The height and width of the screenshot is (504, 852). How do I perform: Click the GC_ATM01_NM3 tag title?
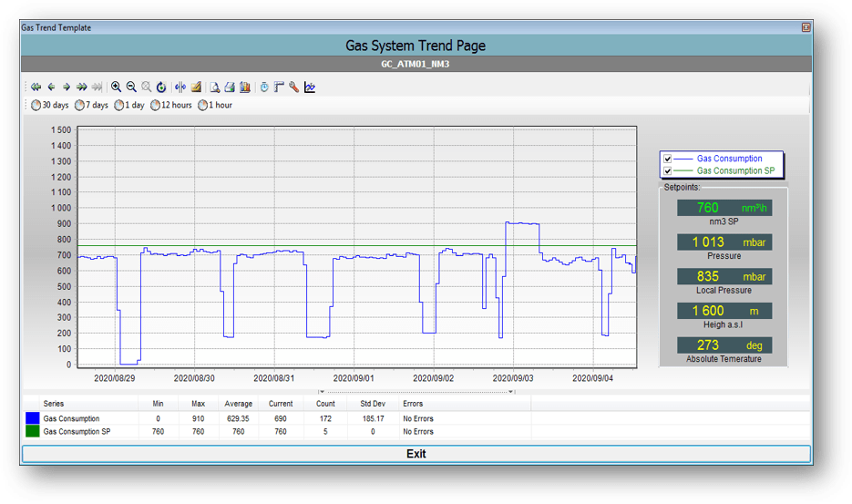pyautogui.click(x=416, y=64)
